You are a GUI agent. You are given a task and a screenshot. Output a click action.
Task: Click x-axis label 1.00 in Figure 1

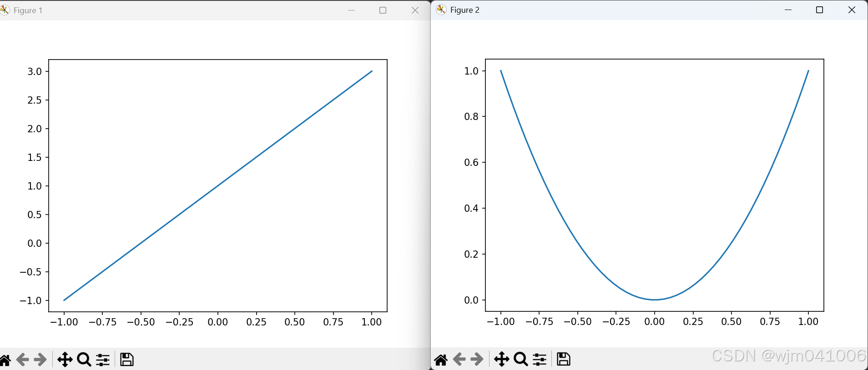372,322
